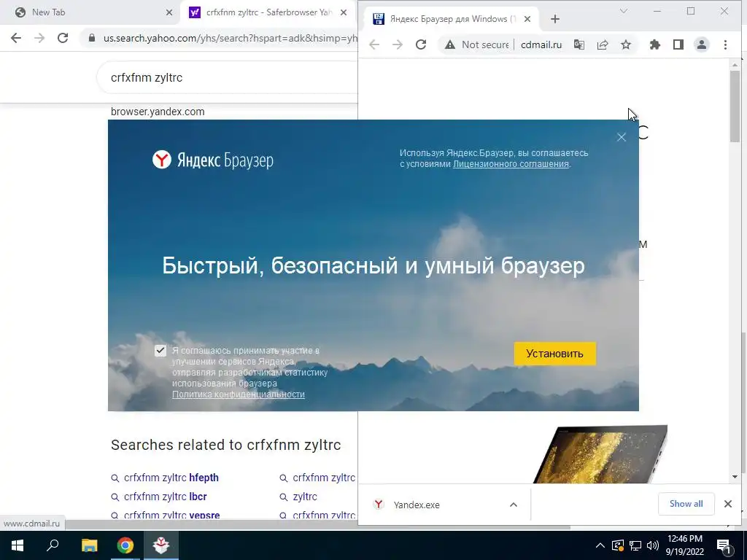
Task: Click the Yandex Browser logo in installer
Action: (x=213, y=160)
